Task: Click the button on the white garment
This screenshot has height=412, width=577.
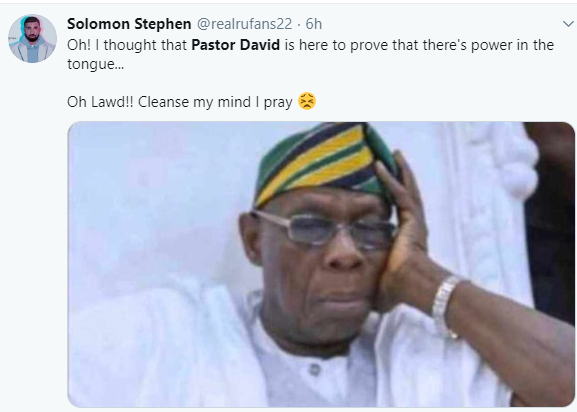Action: click(315, 369)
